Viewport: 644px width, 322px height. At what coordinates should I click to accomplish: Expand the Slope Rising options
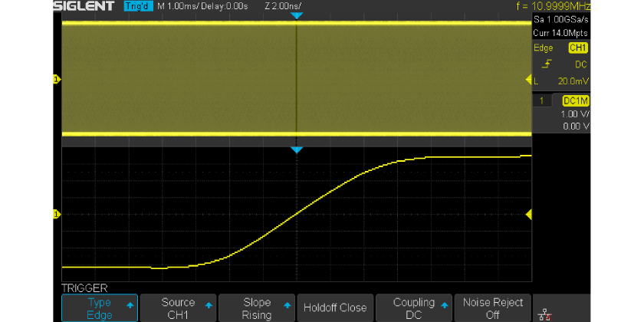(257, 308)
